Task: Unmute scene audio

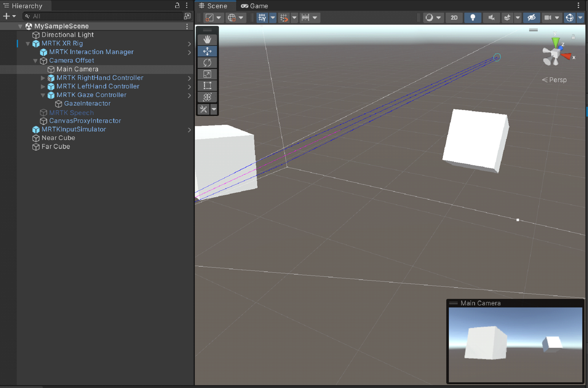Action: click(491, 18)
